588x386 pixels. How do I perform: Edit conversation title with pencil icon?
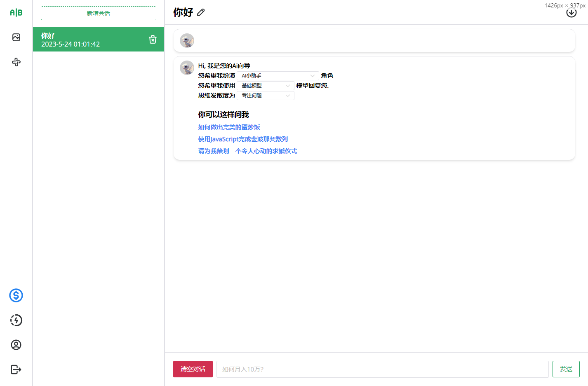coord(201,12)
